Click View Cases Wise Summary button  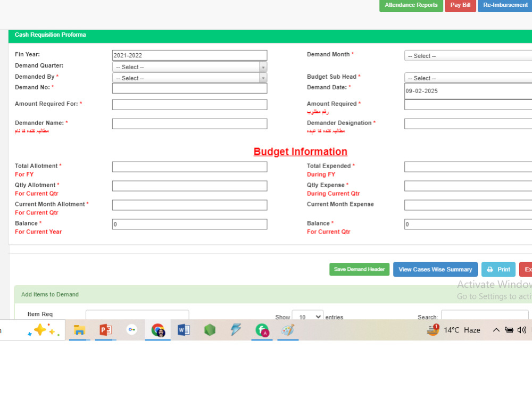point(435,269)
